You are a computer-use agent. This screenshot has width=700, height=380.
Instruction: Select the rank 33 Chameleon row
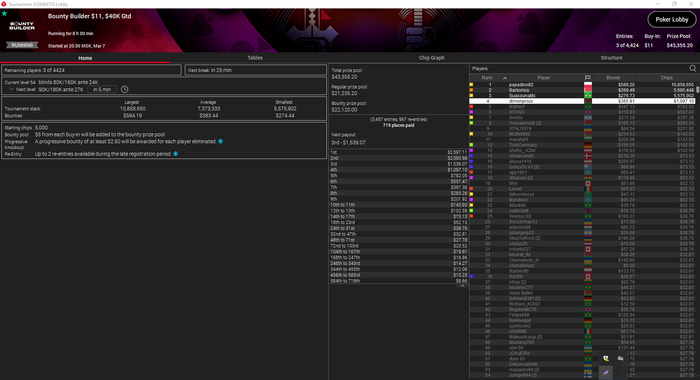tap(582, 260)
